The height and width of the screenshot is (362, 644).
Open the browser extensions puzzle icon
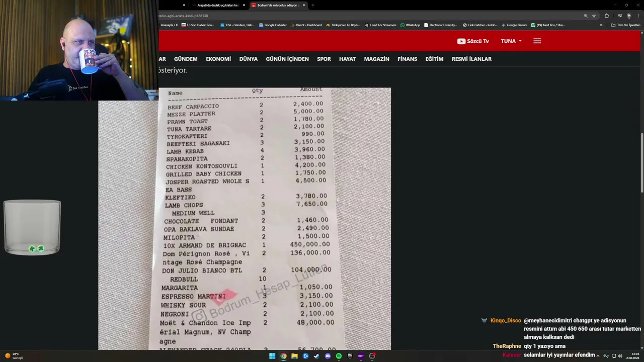pos(606,16)
